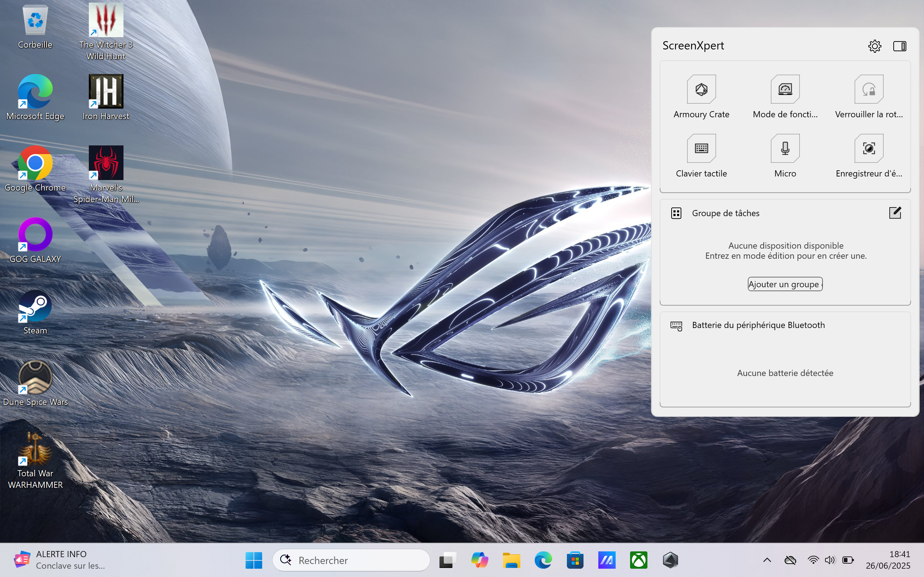This screenshot has width=924, height=577.
Task: Open Microsoft Edge from the taskbar
Action: 543,560
